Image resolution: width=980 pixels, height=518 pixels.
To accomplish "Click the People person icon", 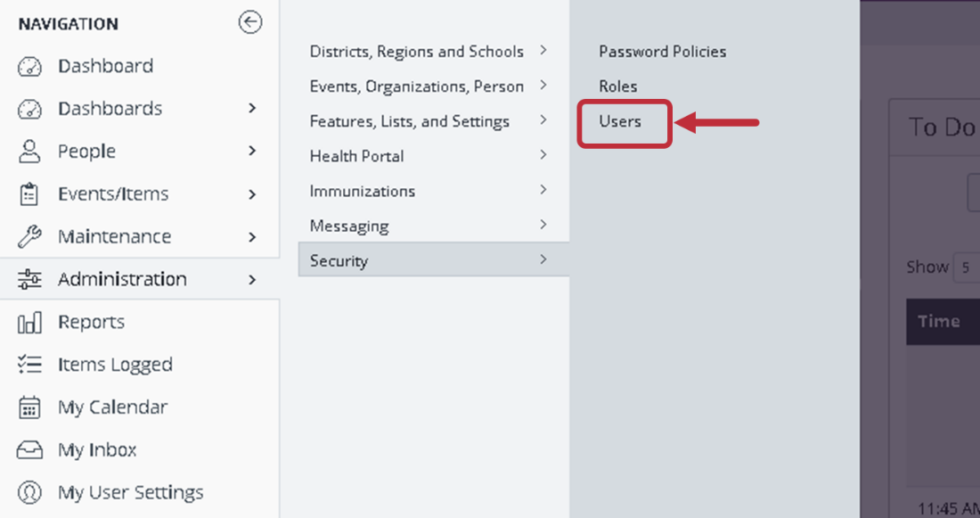I will [30, 152].
